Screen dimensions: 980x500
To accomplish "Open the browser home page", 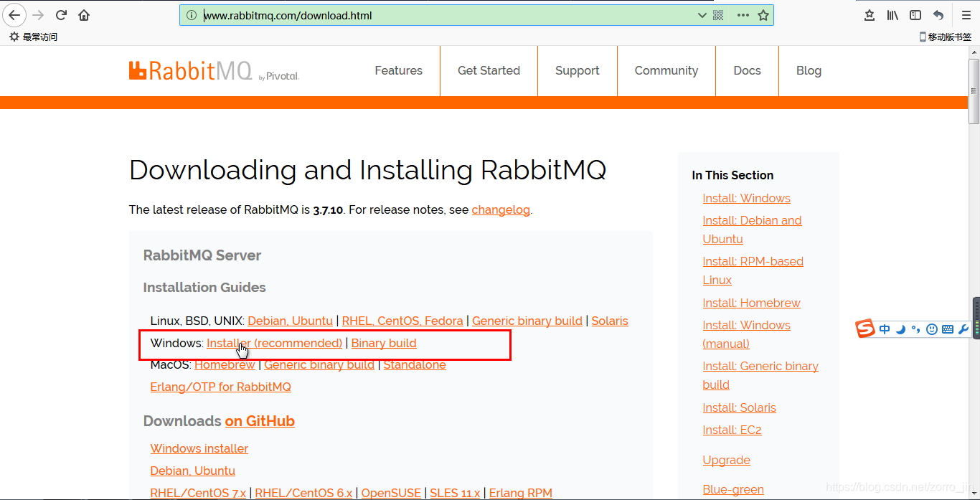I will (x=84, y=15).
